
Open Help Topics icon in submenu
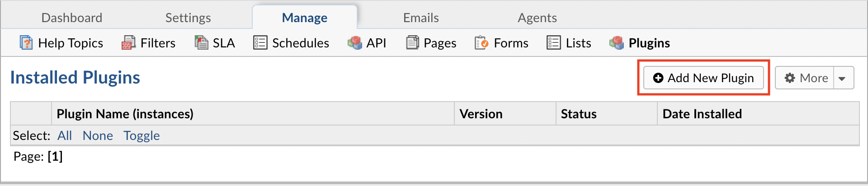click(x=26, y=42)
